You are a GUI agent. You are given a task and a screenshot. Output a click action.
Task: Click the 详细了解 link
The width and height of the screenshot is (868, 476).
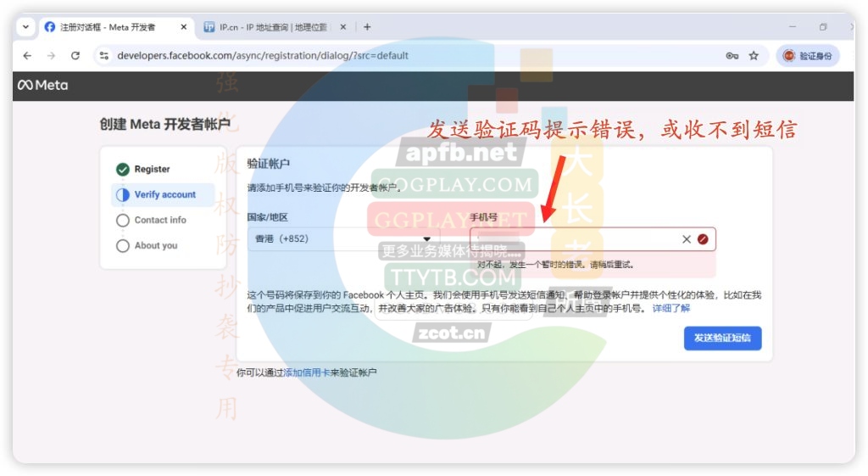tap(670, 309)
